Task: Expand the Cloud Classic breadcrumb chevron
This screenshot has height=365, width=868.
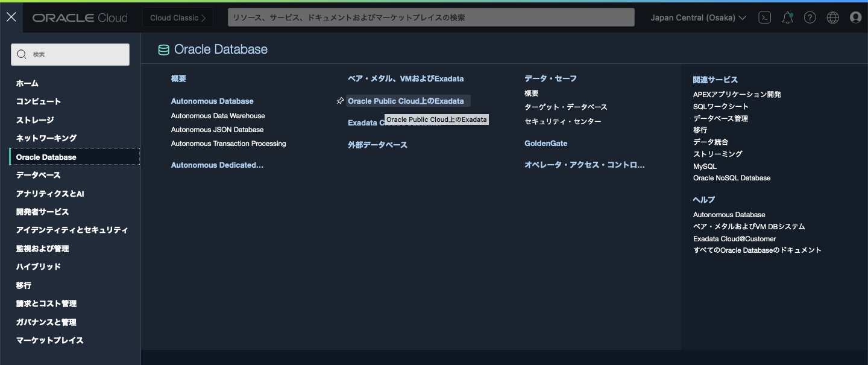Action: pos(203,17)
